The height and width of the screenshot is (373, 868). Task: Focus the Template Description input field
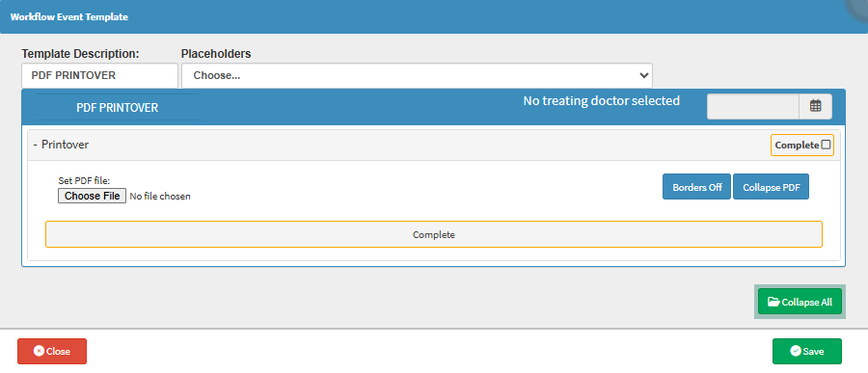(99, 75)
